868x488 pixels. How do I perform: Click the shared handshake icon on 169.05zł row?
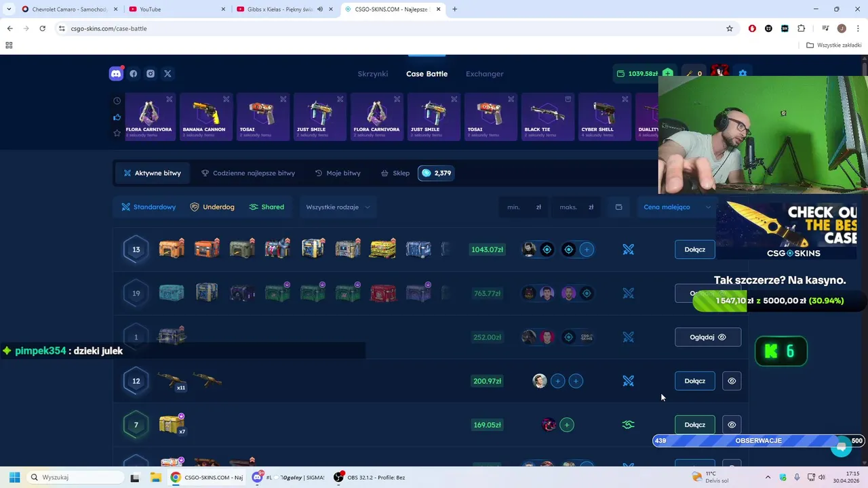click(629, 425)
